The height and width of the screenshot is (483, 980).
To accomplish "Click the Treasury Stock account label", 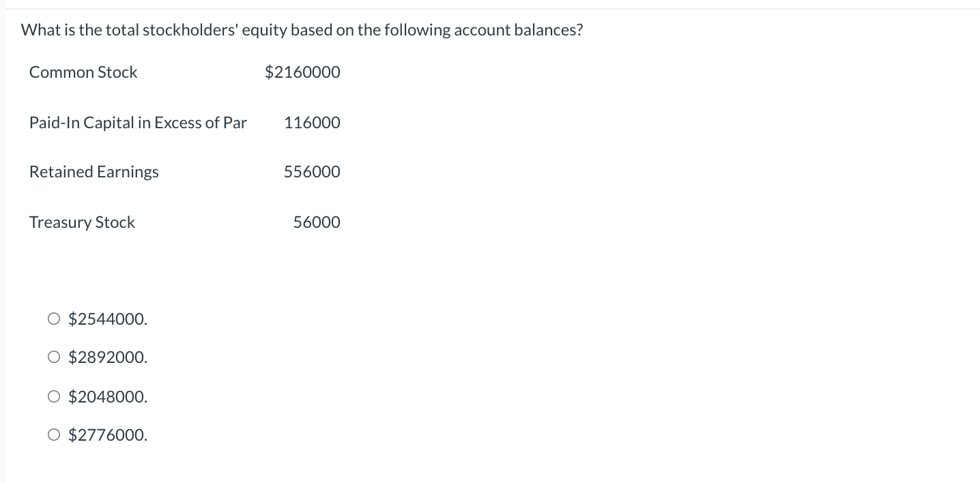I will pos(82,222).
